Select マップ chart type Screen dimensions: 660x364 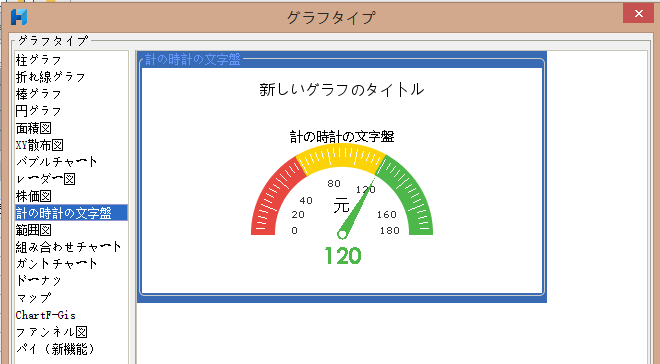(x=34, y=298)
